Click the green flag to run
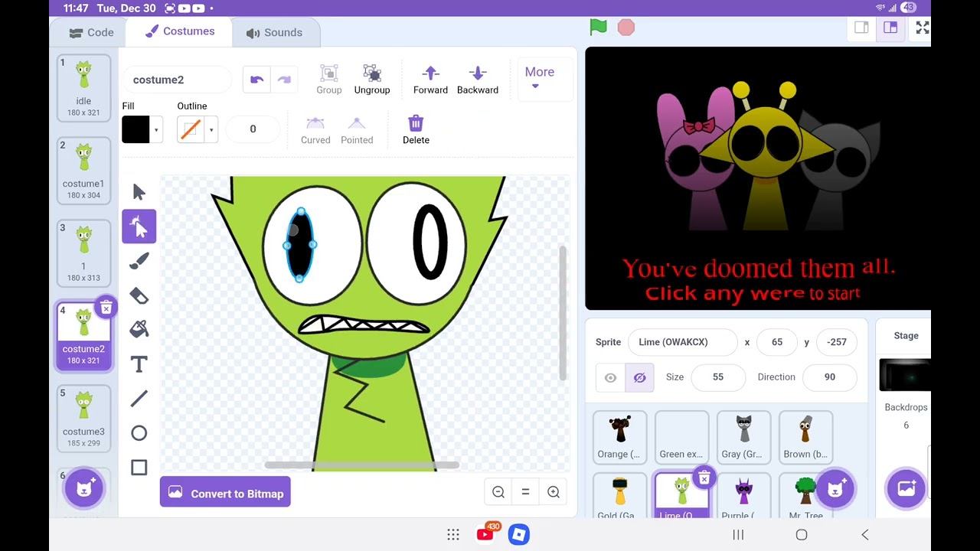 pyautogui.click(x=598, y=28)
